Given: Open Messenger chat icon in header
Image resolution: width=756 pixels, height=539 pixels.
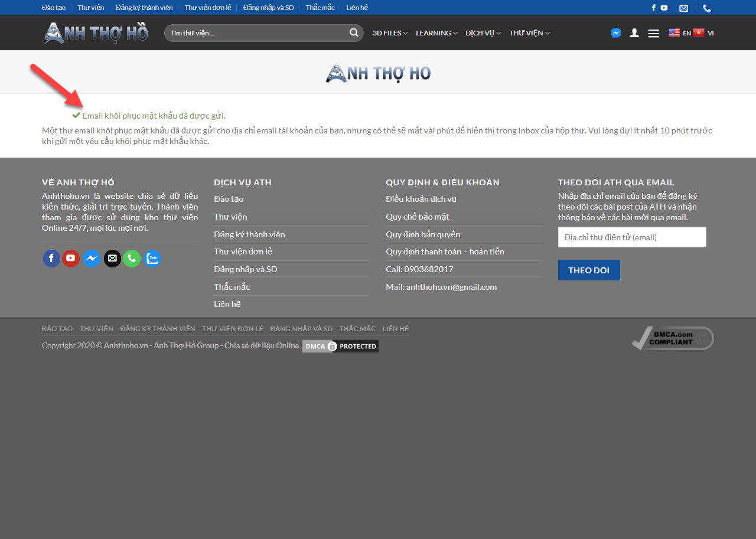Looking at the screenshot, I should pos(615,33).
